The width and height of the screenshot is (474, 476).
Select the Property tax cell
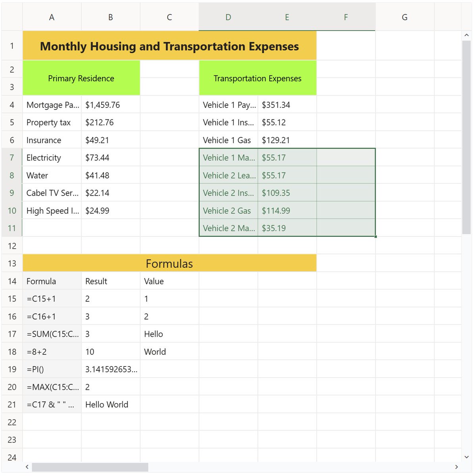point(52,122)
